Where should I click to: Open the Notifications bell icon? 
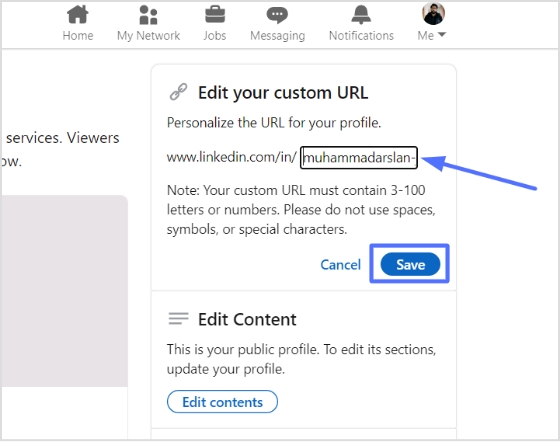point(361,15)
